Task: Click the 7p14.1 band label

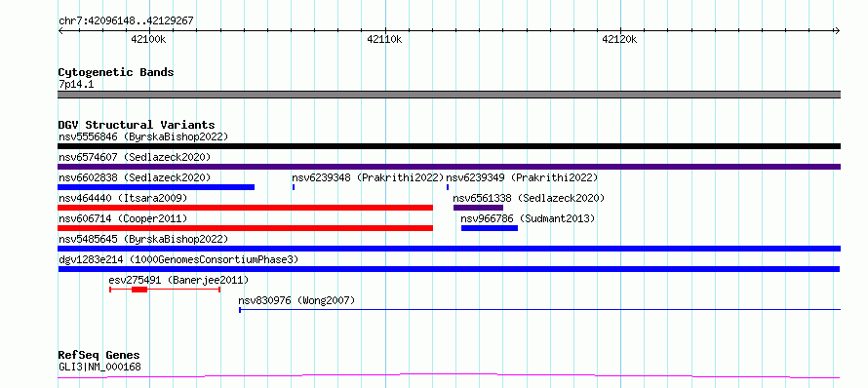Action: (x=76, y=84)
